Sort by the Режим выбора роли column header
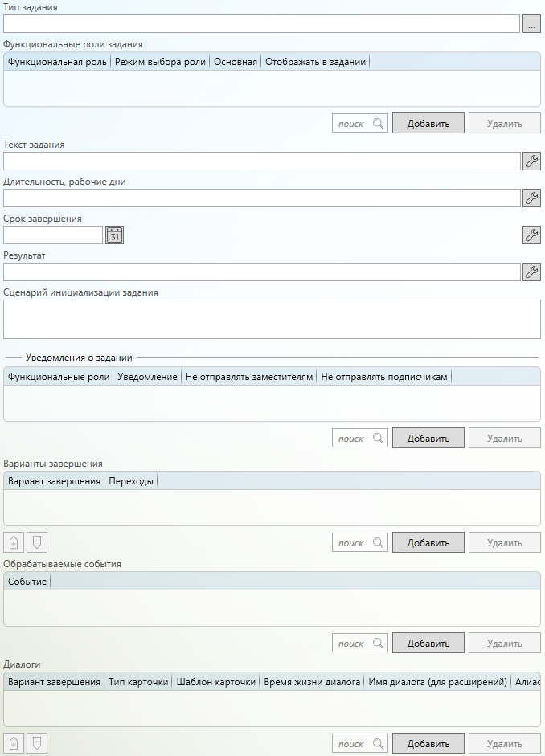The image size is (545, 756). [x=160, y=62]
